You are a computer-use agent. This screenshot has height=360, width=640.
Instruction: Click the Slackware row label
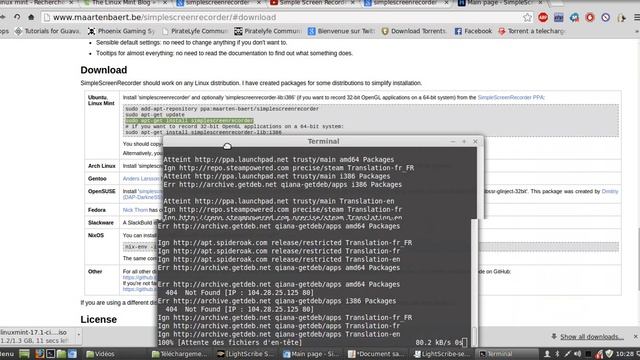(x=101, y=223)
